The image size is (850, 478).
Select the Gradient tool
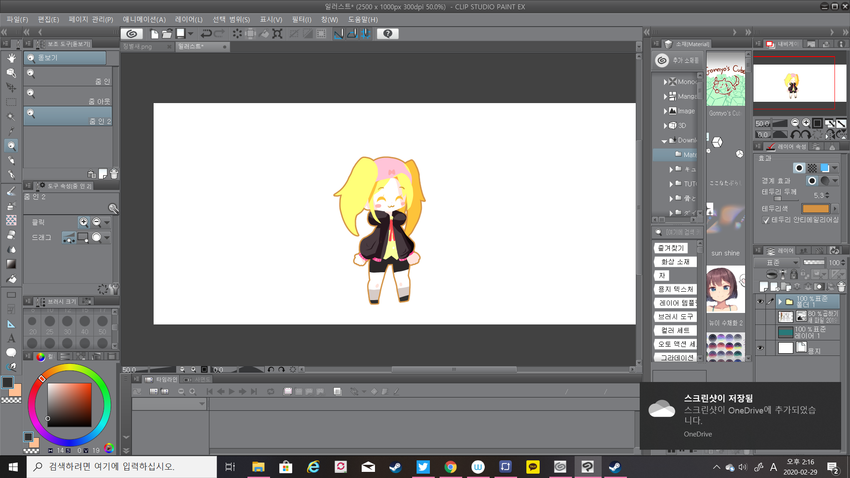[11, 264]
